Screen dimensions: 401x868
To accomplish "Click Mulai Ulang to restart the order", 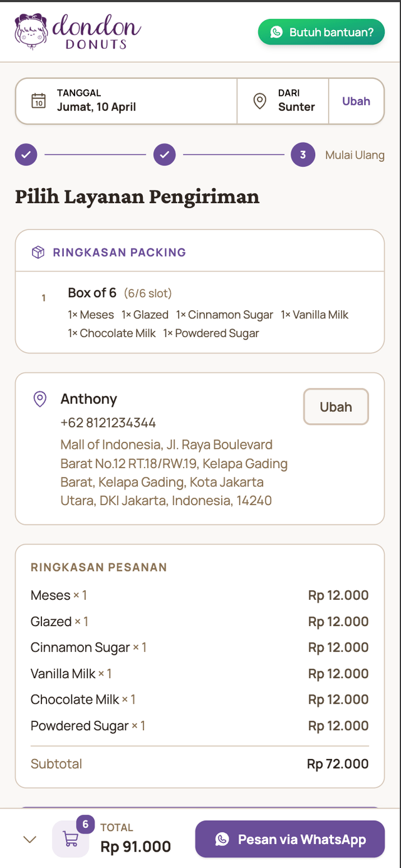I will 355,154.
